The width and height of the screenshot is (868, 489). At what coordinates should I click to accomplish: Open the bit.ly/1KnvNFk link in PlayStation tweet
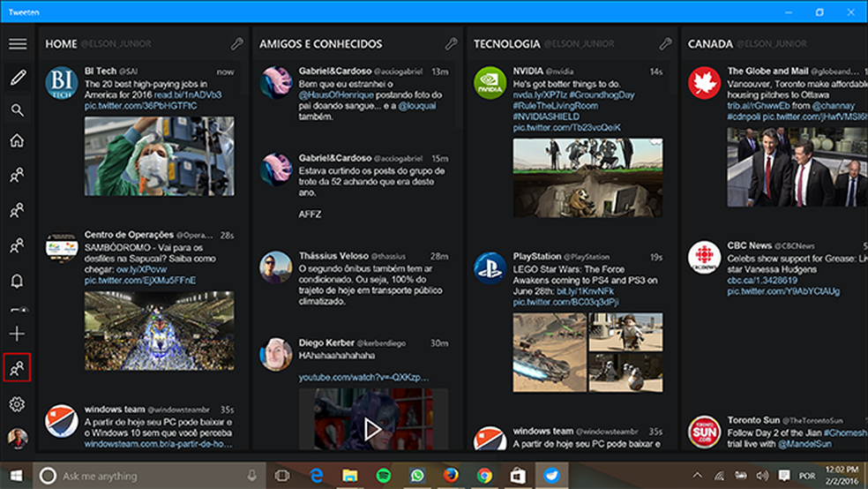click(x=586, y=290)
